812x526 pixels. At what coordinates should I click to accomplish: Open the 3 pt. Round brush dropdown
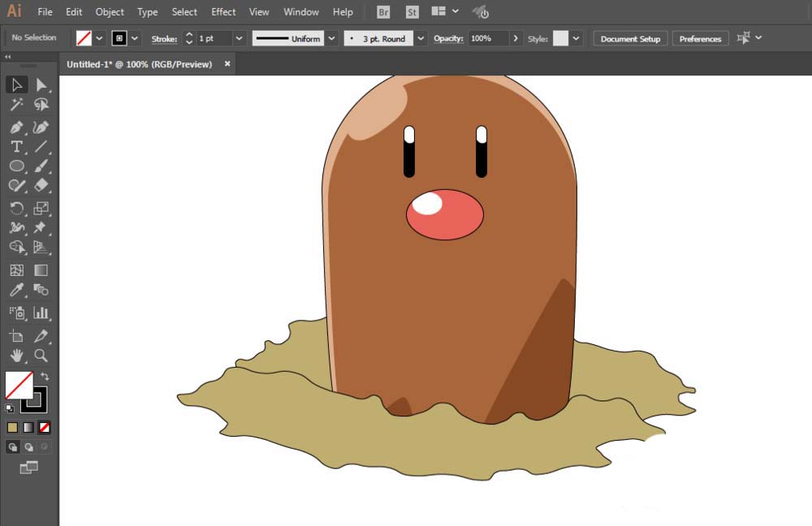[x=421, y=38]
